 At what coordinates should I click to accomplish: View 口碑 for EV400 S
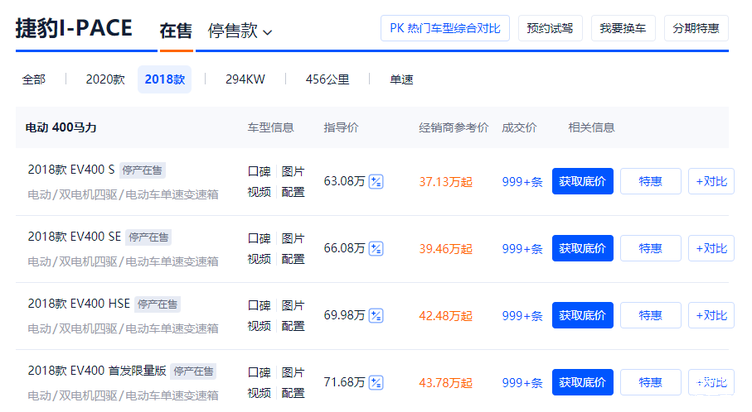(259, 171)
